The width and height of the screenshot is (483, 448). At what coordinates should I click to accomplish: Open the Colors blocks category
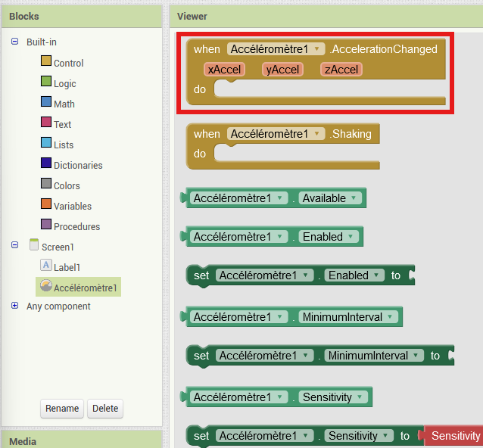pyautogui.click(x=67, y=186)
